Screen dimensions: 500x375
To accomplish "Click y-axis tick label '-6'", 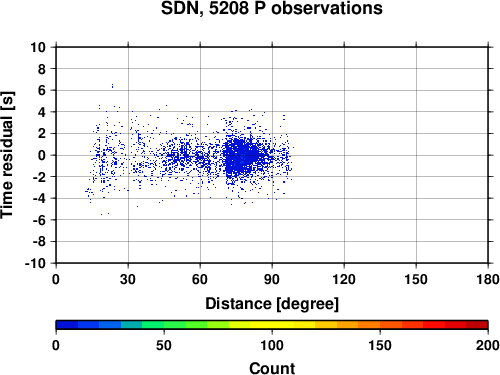I will 39,220.
